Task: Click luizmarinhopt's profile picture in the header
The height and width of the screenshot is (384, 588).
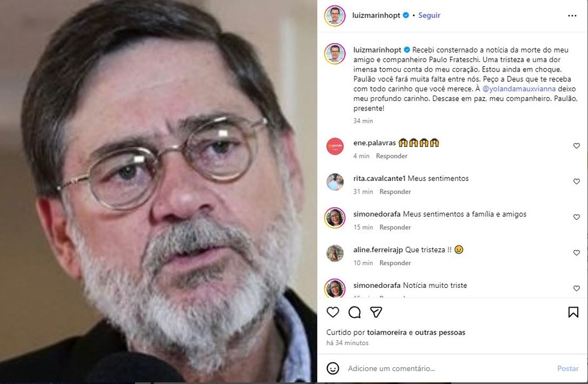Action: click(x=333, y=16)
